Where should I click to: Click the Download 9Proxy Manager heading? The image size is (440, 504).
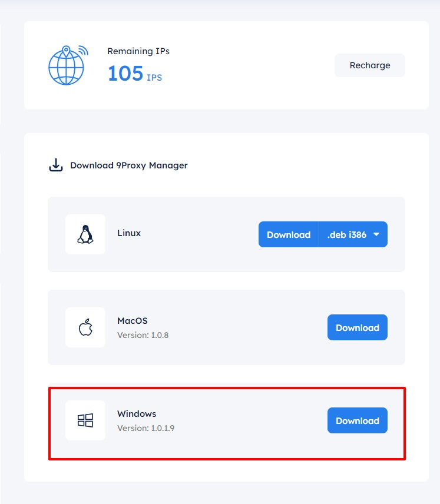129,165
